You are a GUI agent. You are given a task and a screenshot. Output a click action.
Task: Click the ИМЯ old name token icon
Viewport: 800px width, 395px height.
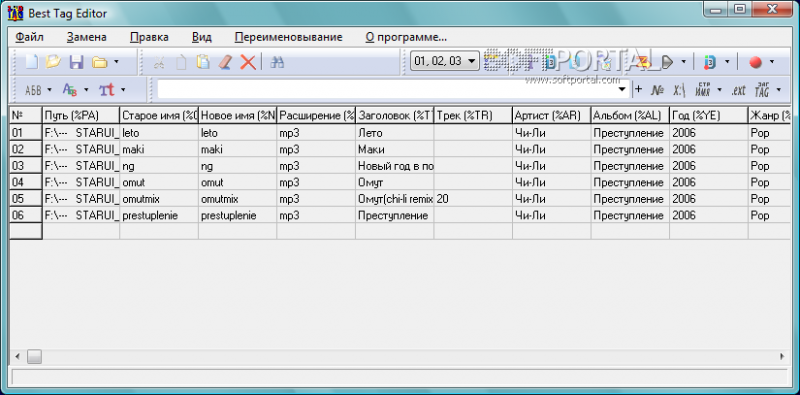pos(702,90)
